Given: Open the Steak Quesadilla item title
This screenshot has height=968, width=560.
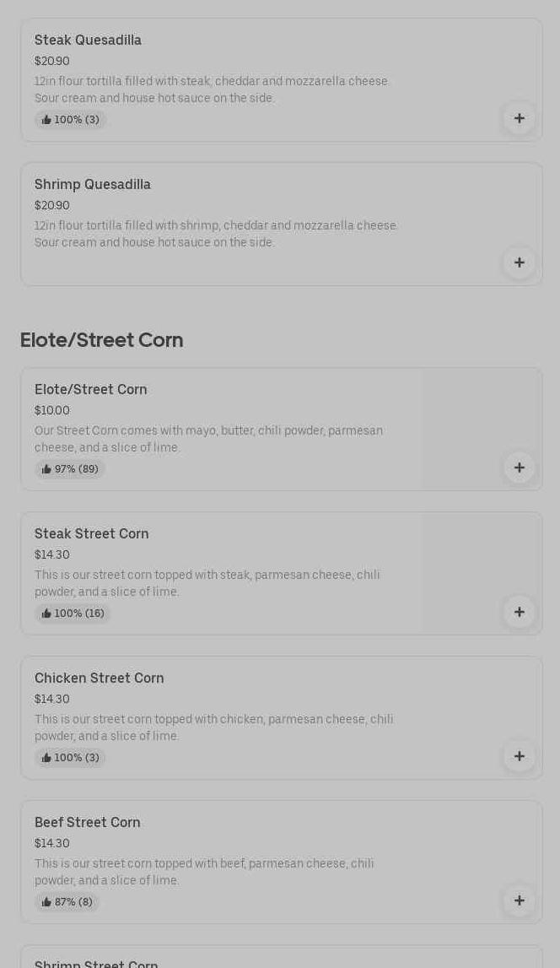Looking at the screenshot, I should click(x=88, y=40).
